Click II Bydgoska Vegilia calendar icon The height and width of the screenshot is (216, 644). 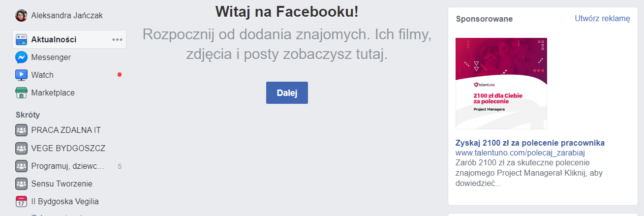[21, 202]
